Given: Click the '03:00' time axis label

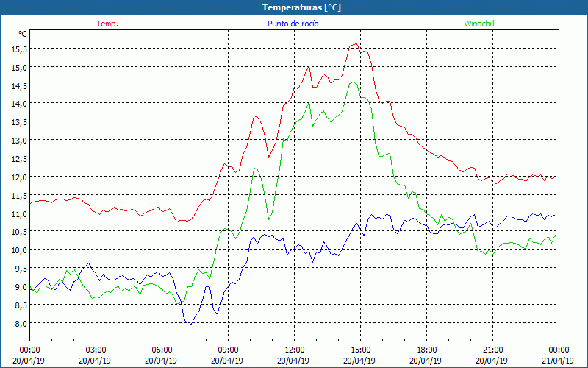Looking at the screenshot, I should pos(96,350).
